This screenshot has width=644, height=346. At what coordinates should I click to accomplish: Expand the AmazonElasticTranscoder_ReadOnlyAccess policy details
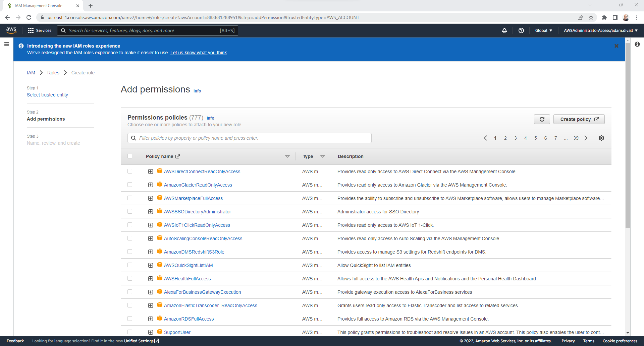point(151,305)
